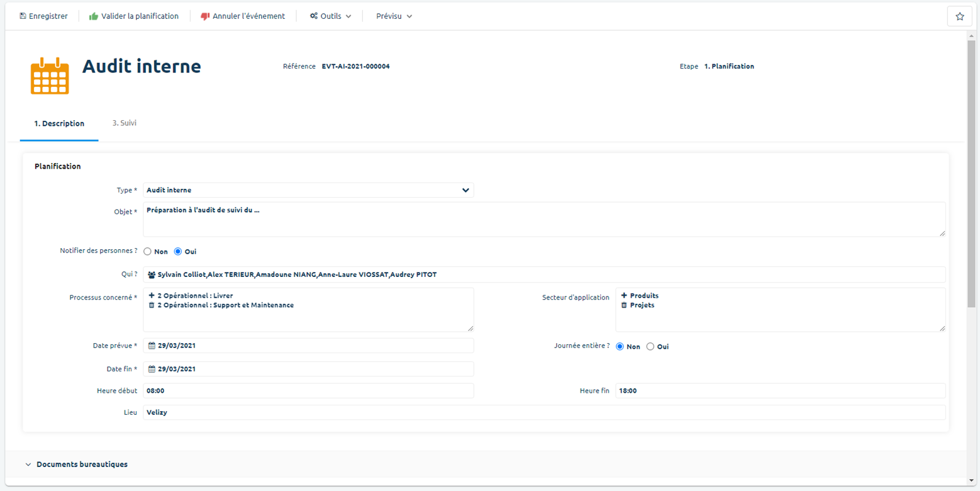This screenshot has height=491, width=980.
Task: Click the star favorite icon
Action: point(959,16)
